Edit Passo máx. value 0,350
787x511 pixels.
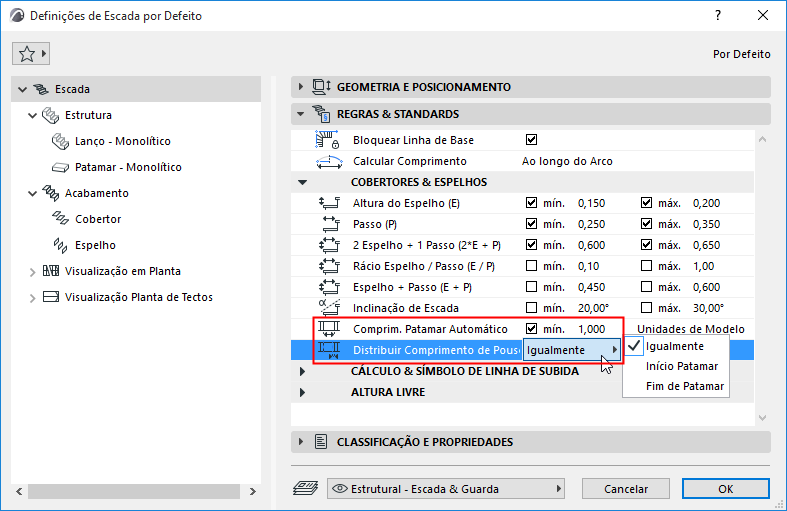pos(706,224)
